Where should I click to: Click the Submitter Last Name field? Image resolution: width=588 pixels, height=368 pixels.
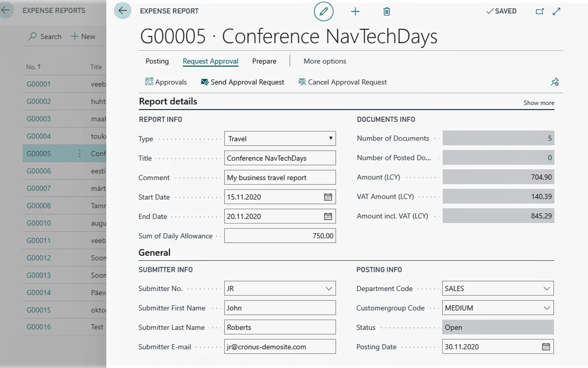[280, 327]
